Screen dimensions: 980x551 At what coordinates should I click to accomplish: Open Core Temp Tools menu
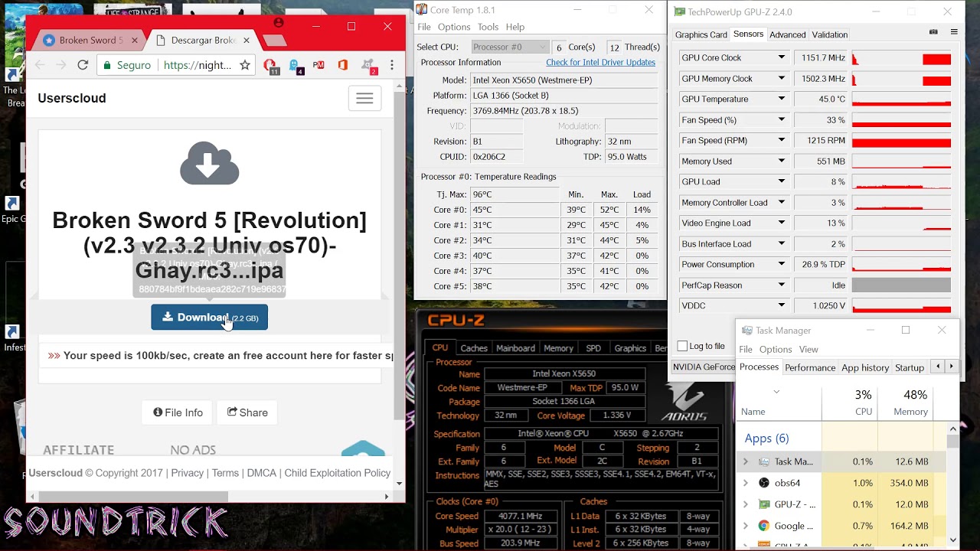[x=488, y=27]
